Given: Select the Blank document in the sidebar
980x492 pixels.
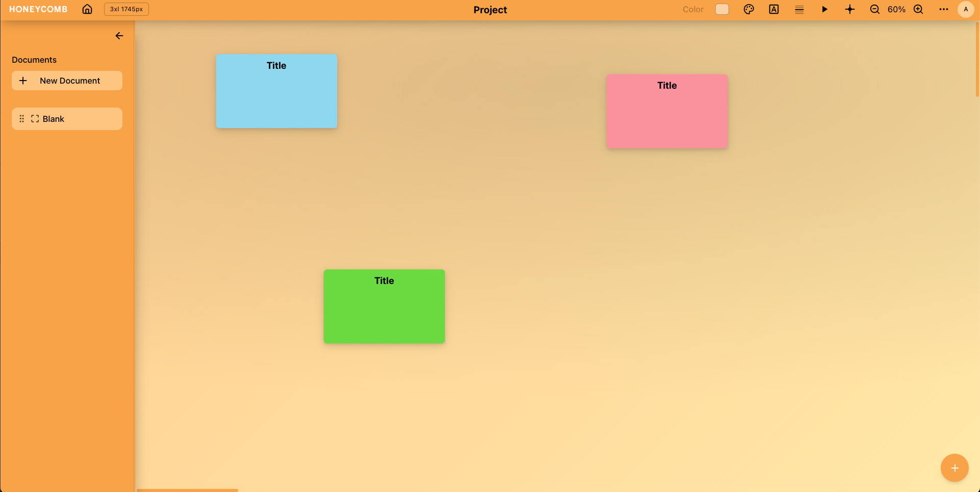Looking at the screenshot, I should tap(67, 119).
